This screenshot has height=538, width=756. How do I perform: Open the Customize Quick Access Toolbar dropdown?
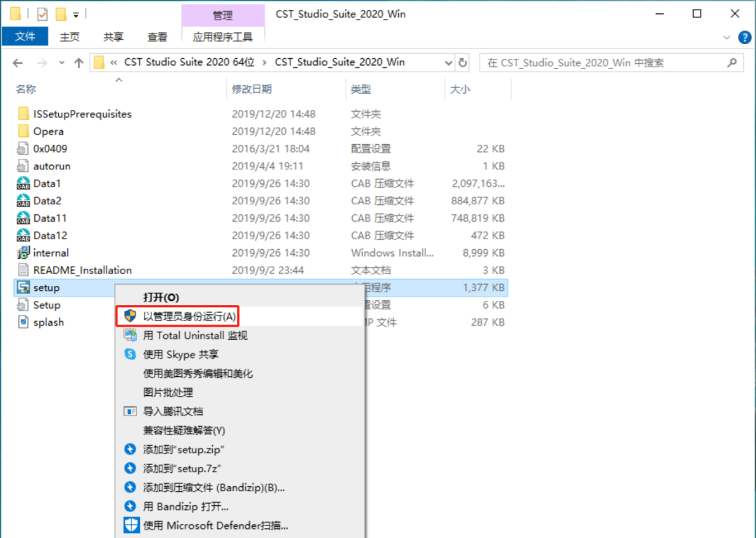(x=76, y=15)
